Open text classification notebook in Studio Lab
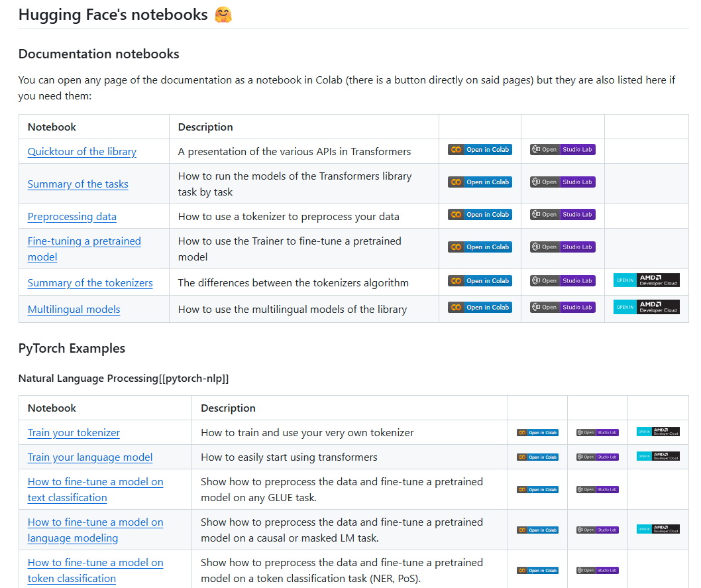701x588 pixels. click(x=597, y=489)
